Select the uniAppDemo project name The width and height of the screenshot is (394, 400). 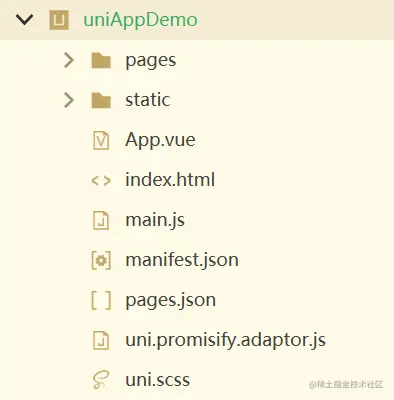point(140,20)
